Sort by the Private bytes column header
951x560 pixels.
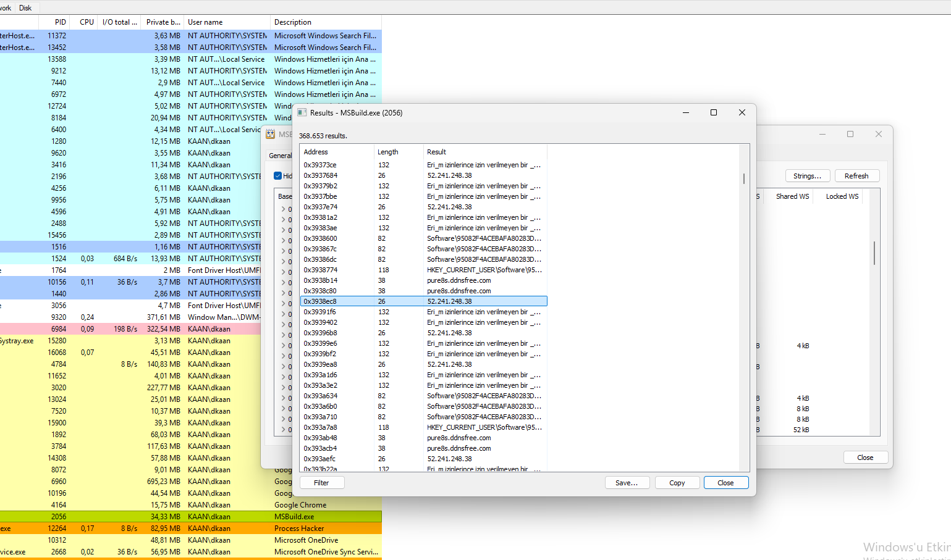point(163,22)
